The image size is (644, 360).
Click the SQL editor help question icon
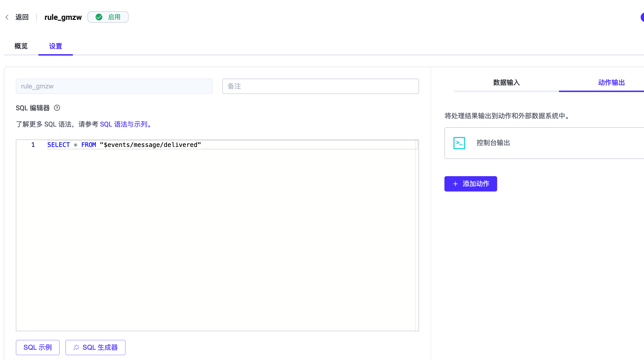[57, 108]
